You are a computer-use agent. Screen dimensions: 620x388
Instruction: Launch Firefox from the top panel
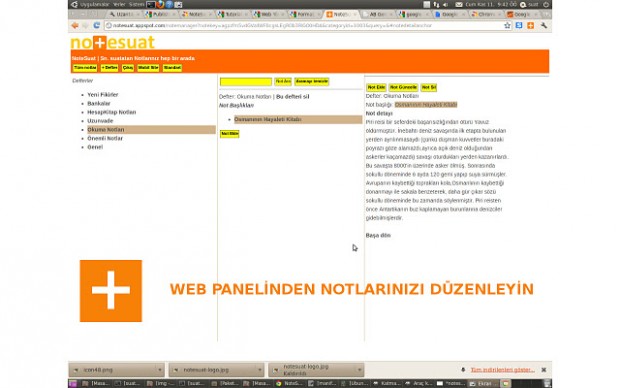coord(160,4)
